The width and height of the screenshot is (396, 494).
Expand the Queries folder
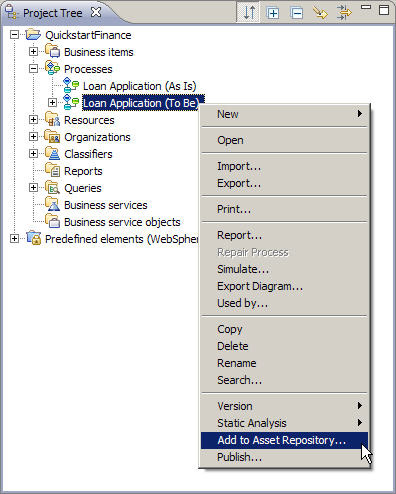(x=33, y=187)
